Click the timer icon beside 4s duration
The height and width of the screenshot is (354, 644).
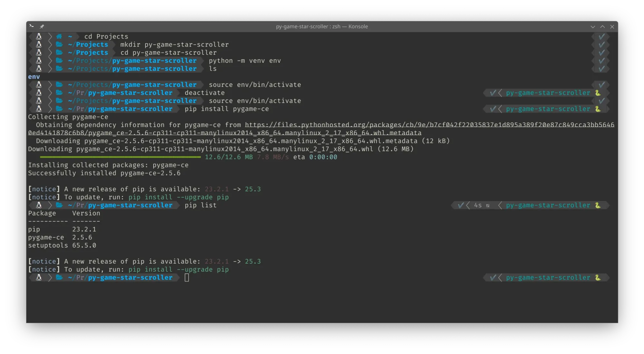(x=488, y=205)
